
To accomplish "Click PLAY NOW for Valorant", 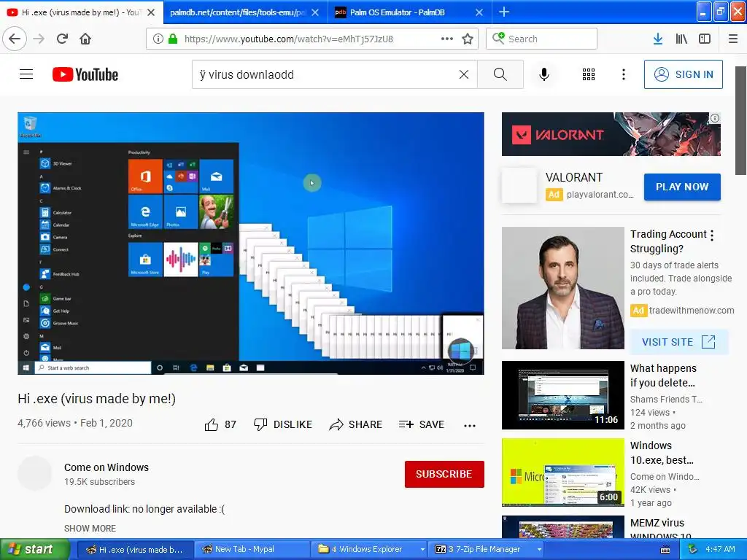I will click(x=682, y=187).
